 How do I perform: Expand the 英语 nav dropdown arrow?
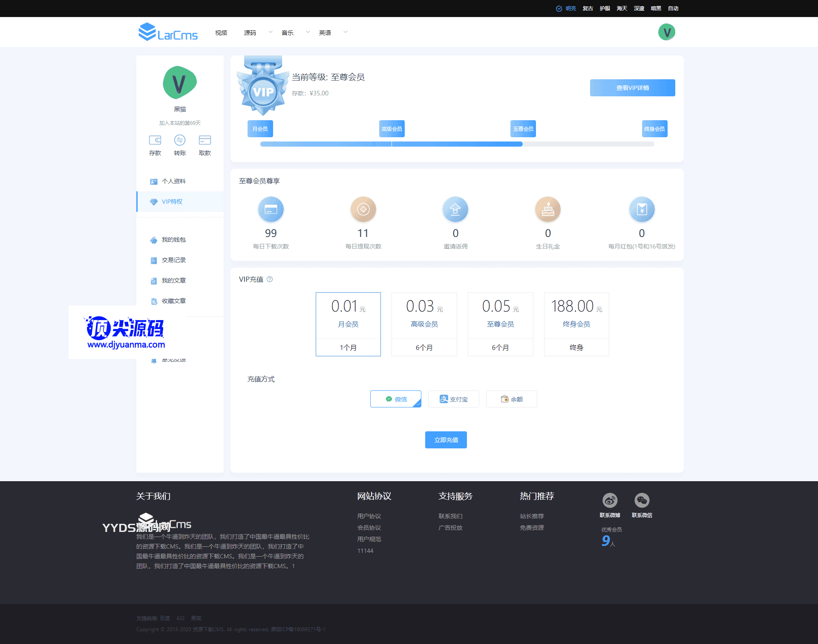346,32
